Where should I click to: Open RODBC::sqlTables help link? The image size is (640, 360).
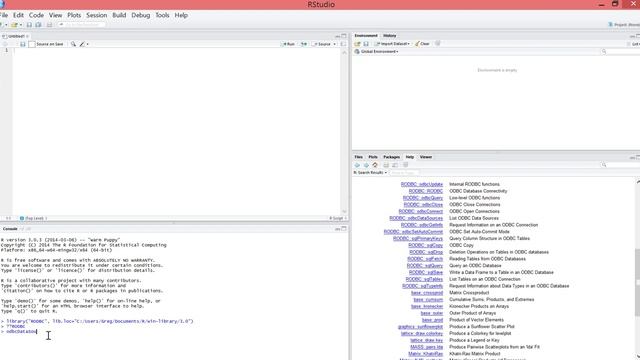tap(424, 279)
